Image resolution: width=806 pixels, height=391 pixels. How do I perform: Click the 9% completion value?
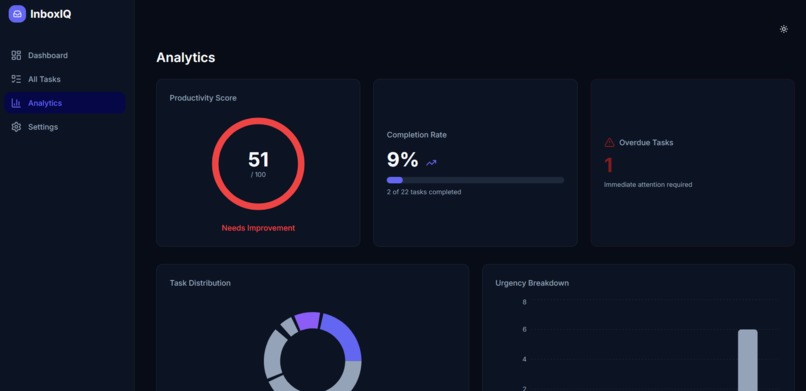pos(402,160)
